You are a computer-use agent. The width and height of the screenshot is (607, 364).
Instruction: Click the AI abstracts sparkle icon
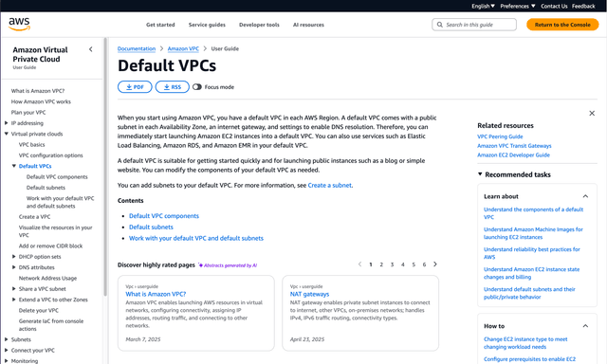pyautogui.click(x=200, y=265)
